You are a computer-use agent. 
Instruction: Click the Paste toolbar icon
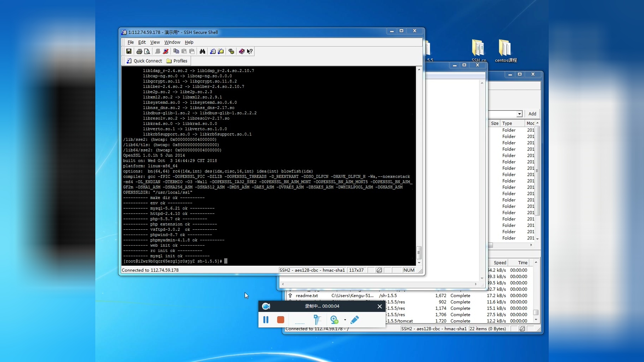coord(184,51)
